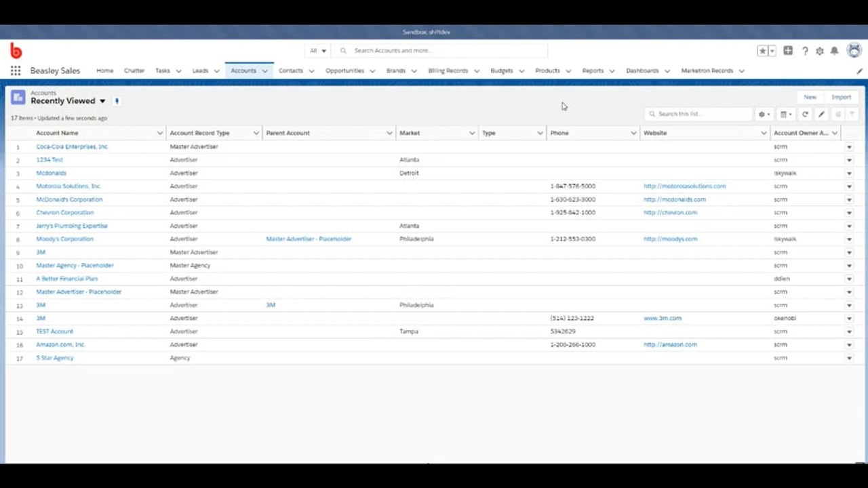This screenshot has height=488, width=868.
Task: Visit the http://amazon.com website link
Action: pyautogui.click(x=670, y=345)
